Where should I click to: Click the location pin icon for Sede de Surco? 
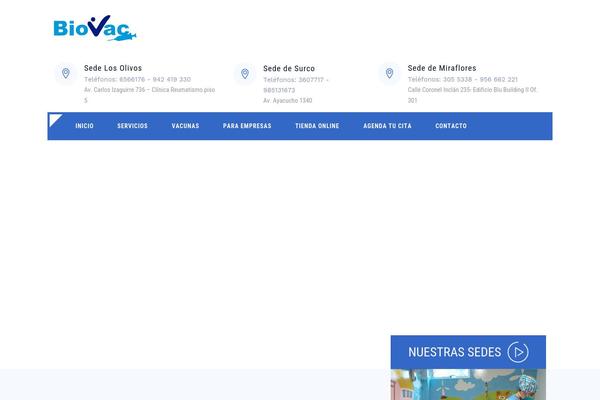245,73
